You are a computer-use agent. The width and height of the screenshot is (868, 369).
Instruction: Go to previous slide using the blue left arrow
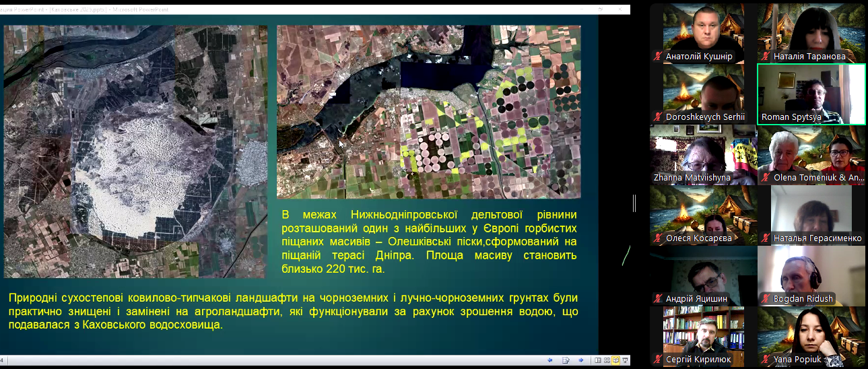[550, 360]
